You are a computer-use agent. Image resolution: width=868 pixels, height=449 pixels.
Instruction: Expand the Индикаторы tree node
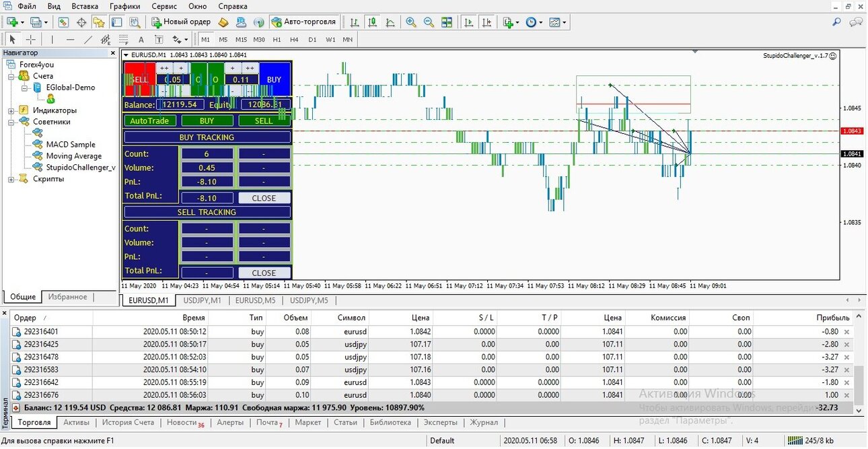tap(11, 110)
